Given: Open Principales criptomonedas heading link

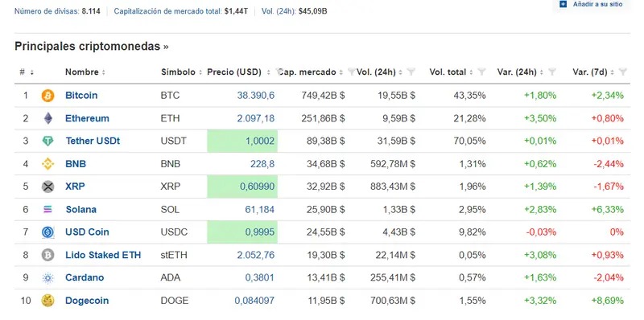Looking at the screenshot, I should [91, 47].
